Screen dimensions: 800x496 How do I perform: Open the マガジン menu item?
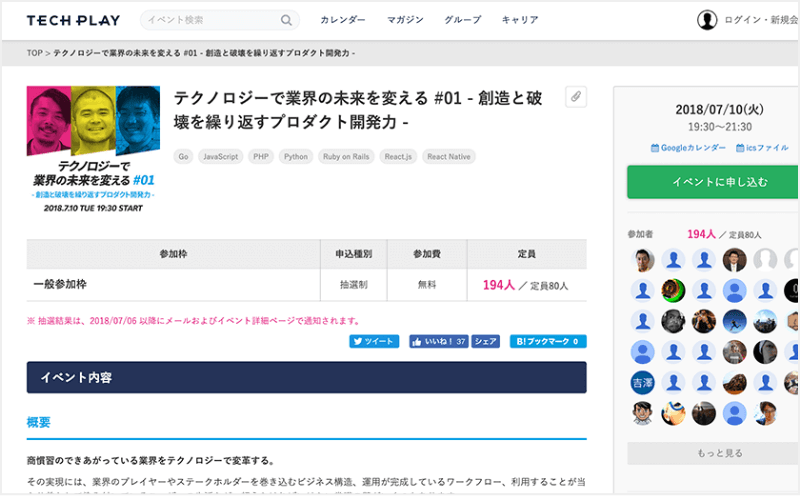(x=405, y=20)
